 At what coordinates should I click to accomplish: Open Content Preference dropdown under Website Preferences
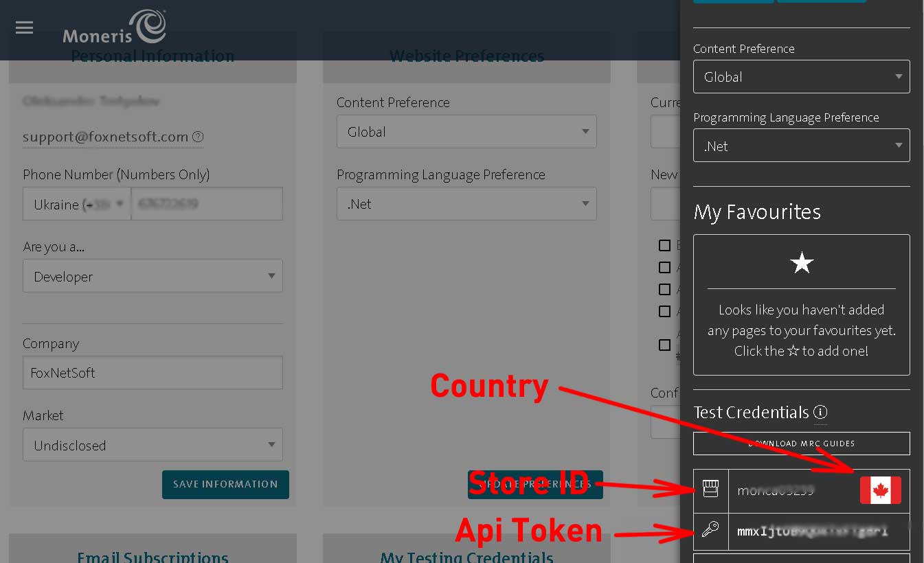coord(466,131)
